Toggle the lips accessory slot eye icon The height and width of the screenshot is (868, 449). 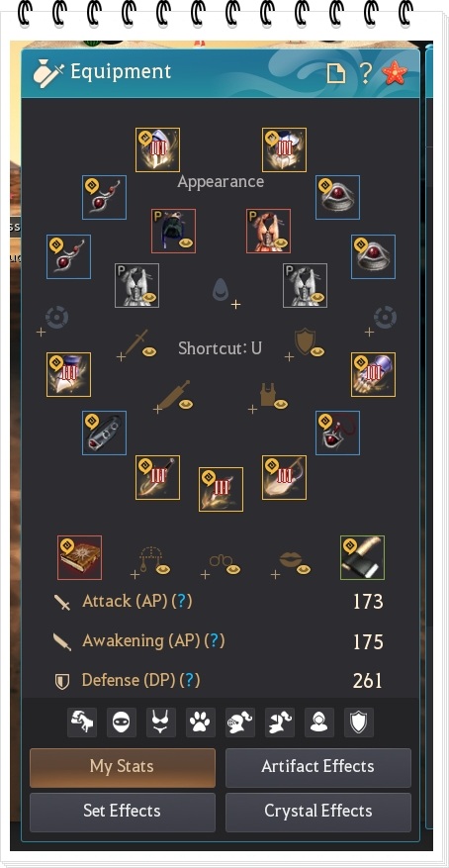pos(304,569)
